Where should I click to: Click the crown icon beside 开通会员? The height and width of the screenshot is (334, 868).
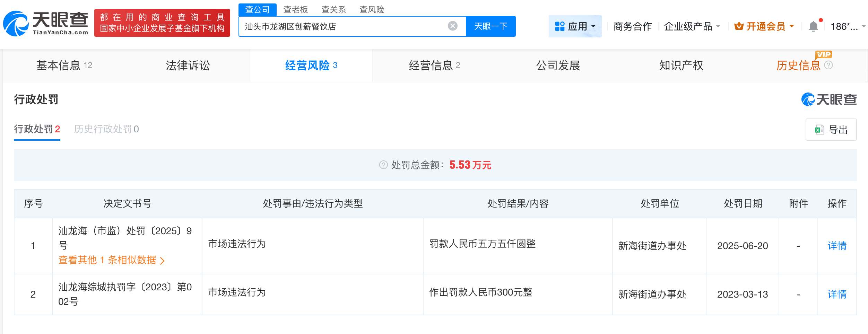tap(738, 26)
